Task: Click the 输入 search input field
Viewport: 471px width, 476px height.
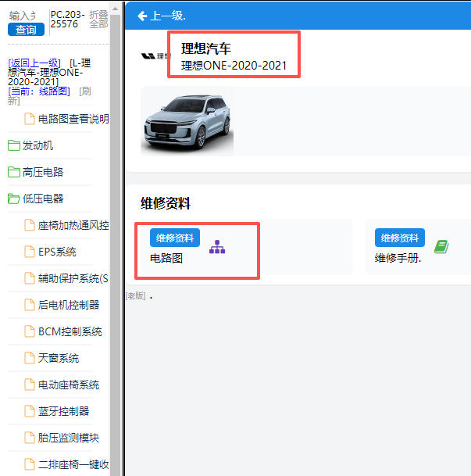Action: (23, 16)
